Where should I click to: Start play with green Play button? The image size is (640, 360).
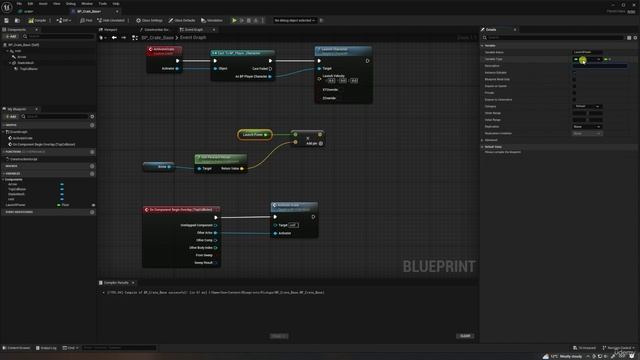point(234,20)
